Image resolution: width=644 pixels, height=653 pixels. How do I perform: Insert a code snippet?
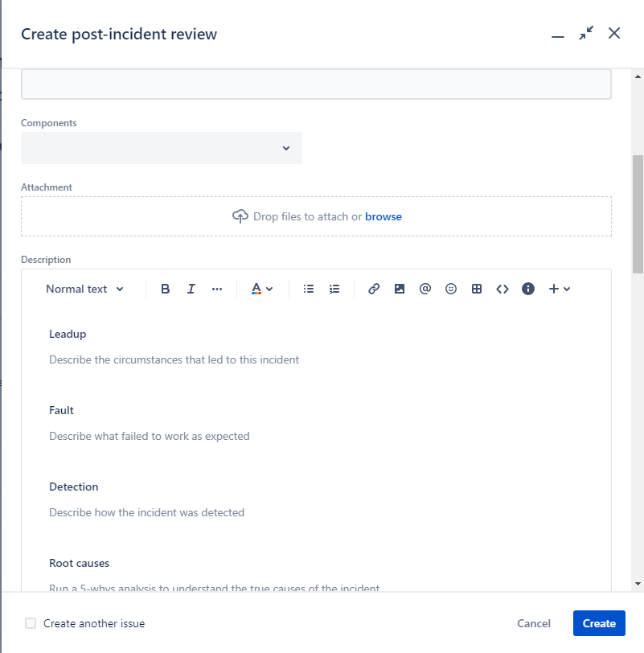pyautogui.click(x=502, y=289)
